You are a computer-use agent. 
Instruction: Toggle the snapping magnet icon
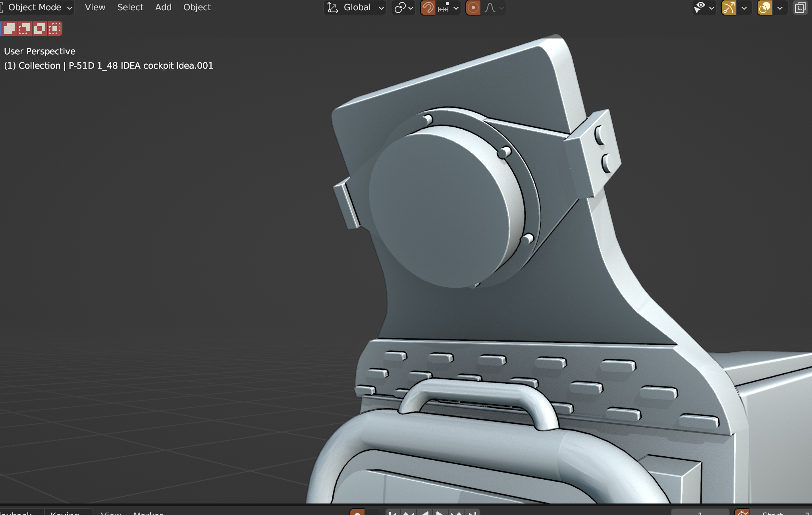pos(428,8)
